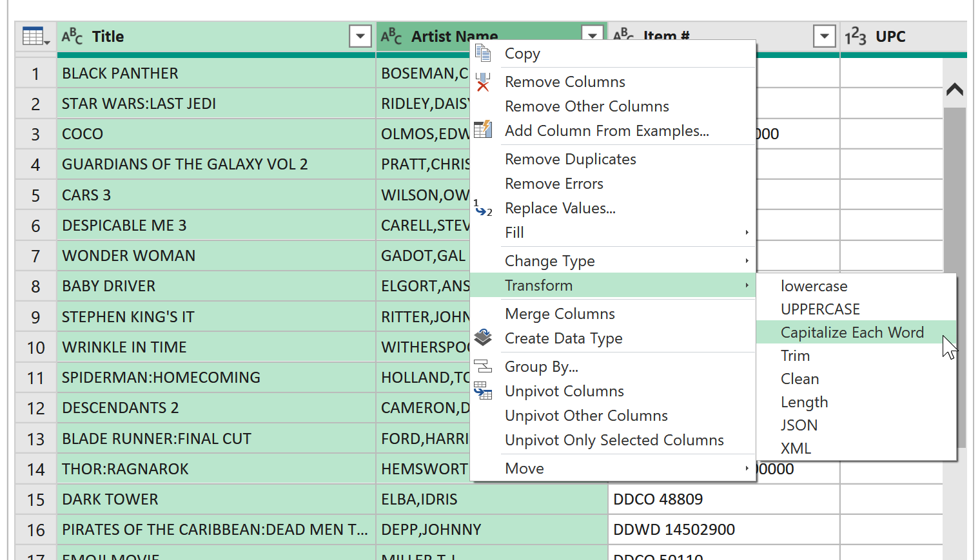
Task: Click the table options icon in the header corner
Action: click(x=35, y=37)
